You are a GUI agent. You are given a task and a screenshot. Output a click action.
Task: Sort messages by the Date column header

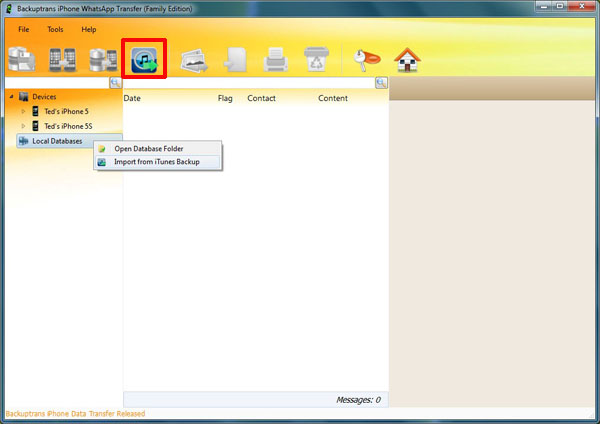click(132, 98)
